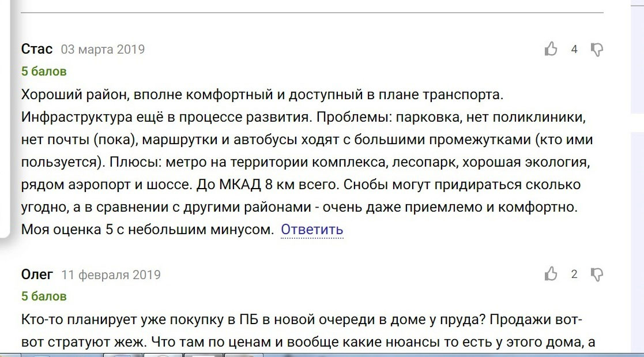Click the line mentioning 'До МКАД 8 км всего'
Viewport: 644px width, 357px height.
[x=300, y=185]
